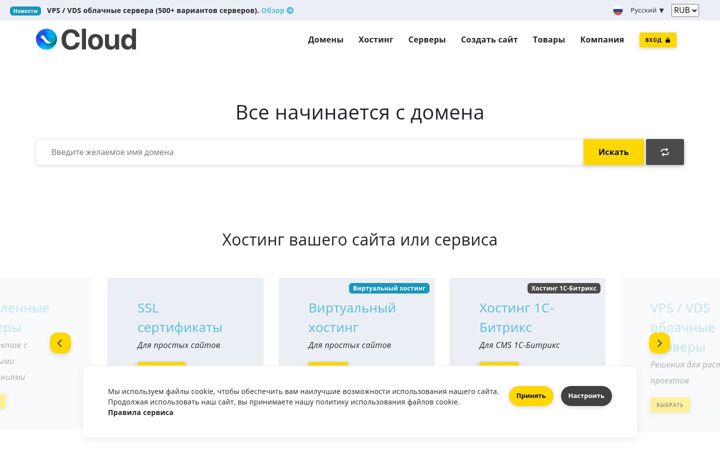Image resolution: width=720 pixels, height=450 pixels.
Task: Click the blue Виртуальный хостинг badge
Action: (389, 288)
